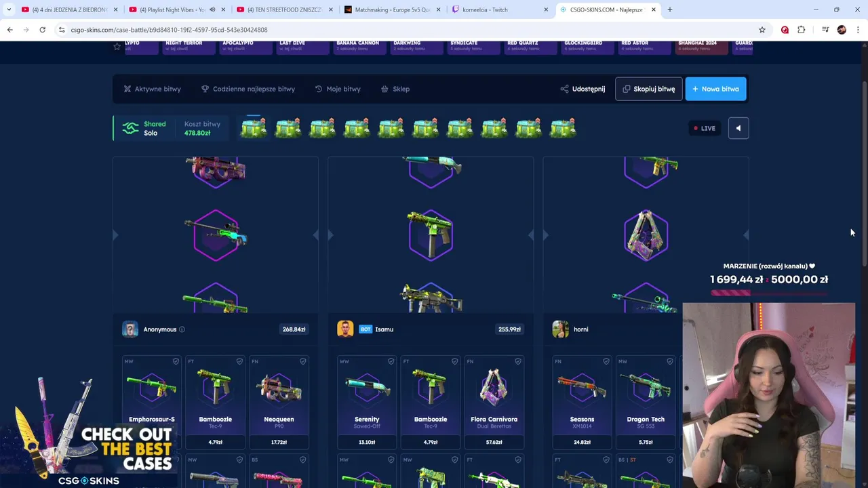
Task: Click the address bar URL
Action: [x=169, y=30]
